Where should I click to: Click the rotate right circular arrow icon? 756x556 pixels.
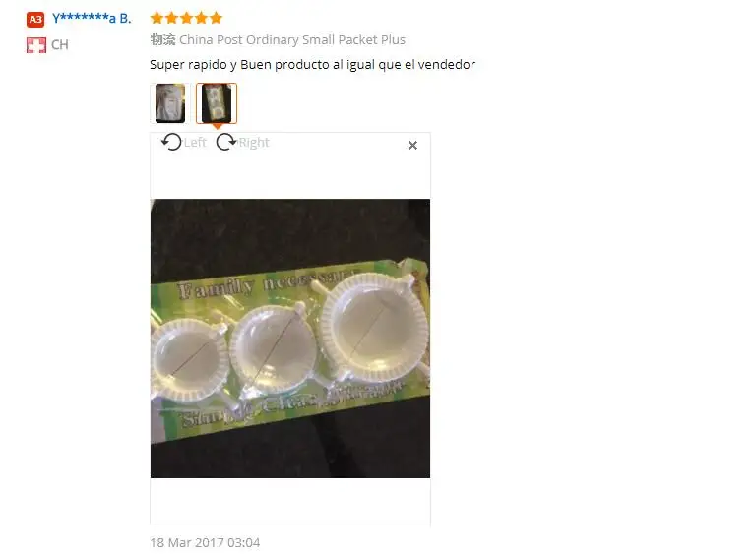(226, 142)
